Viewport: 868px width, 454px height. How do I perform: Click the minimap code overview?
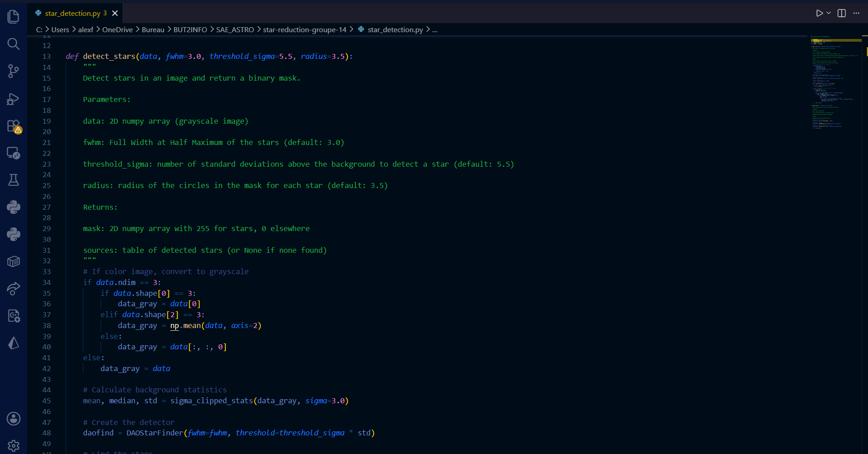tap(835, 82)
